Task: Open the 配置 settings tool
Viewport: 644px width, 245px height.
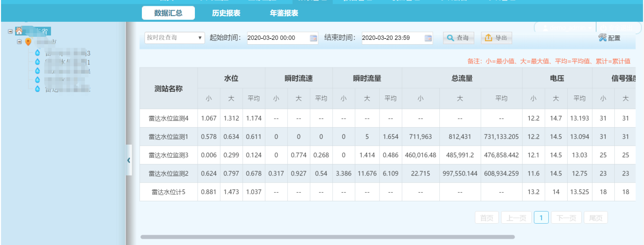Action: coord(609,38)
